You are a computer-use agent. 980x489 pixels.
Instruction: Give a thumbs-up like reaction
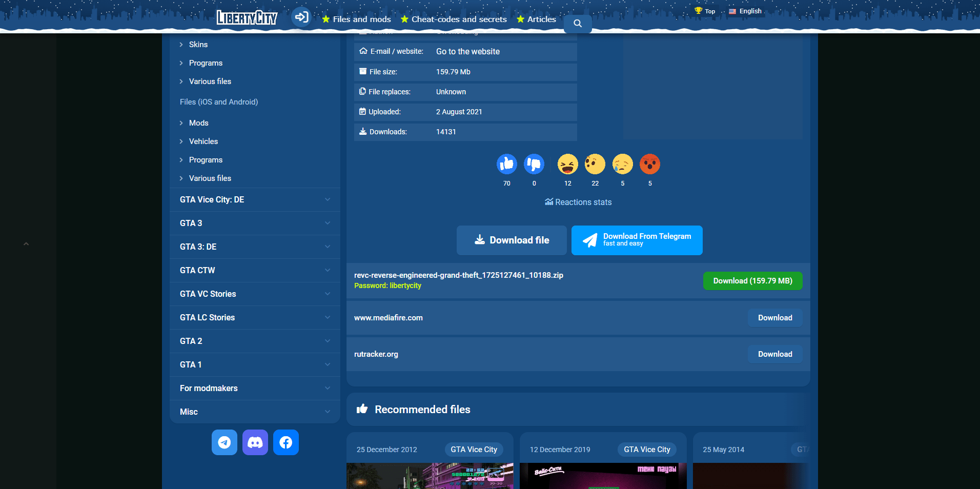point(507,164)
